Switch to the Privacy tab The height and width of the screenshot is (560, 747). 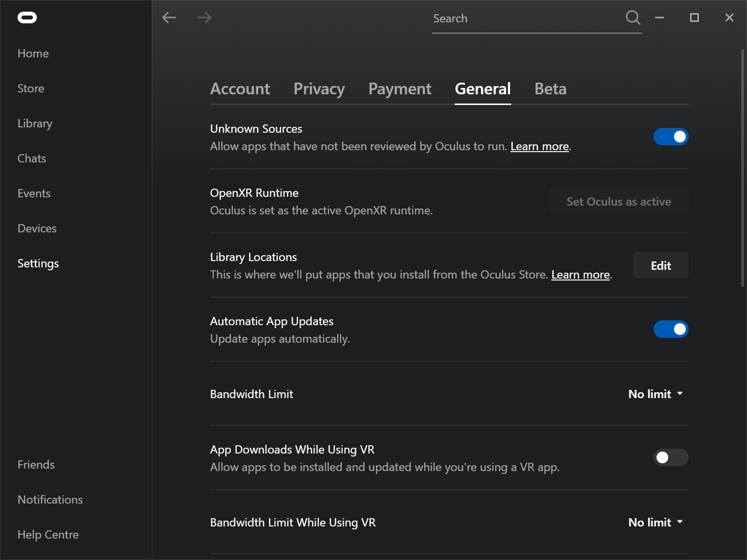click(x=319, y=89)
